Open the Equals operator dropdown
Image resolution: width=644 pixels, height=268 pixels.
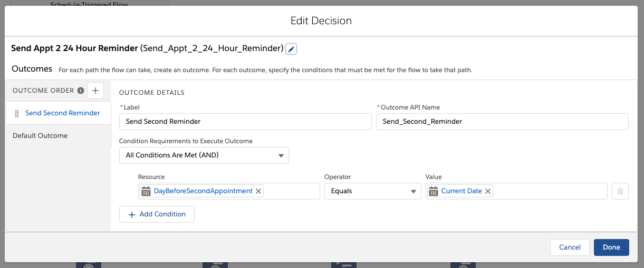pos(373,191)
